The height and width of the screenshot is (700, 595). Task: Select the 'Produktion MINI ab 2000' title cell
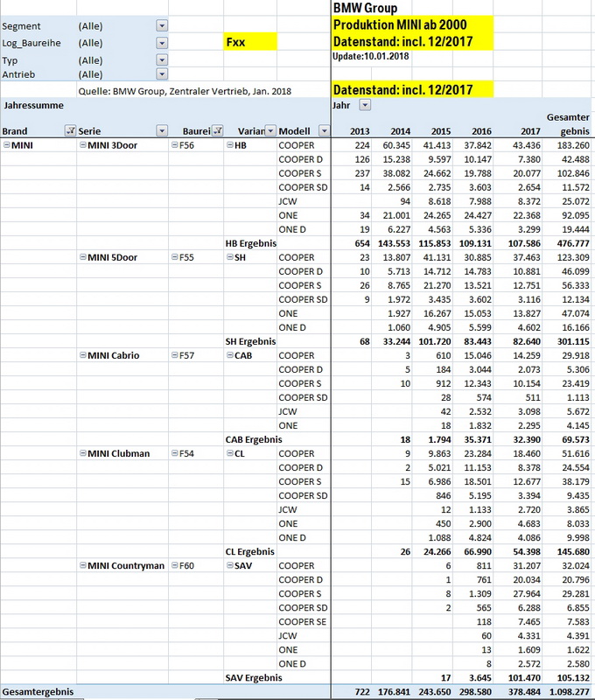(x=412, y=24)
